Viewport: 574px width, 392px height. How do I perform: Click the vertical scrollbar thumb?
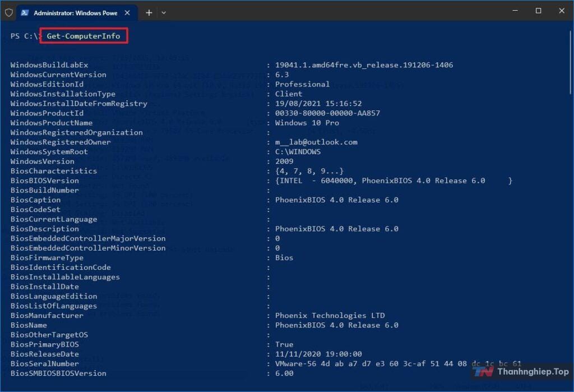pos(570,62)
